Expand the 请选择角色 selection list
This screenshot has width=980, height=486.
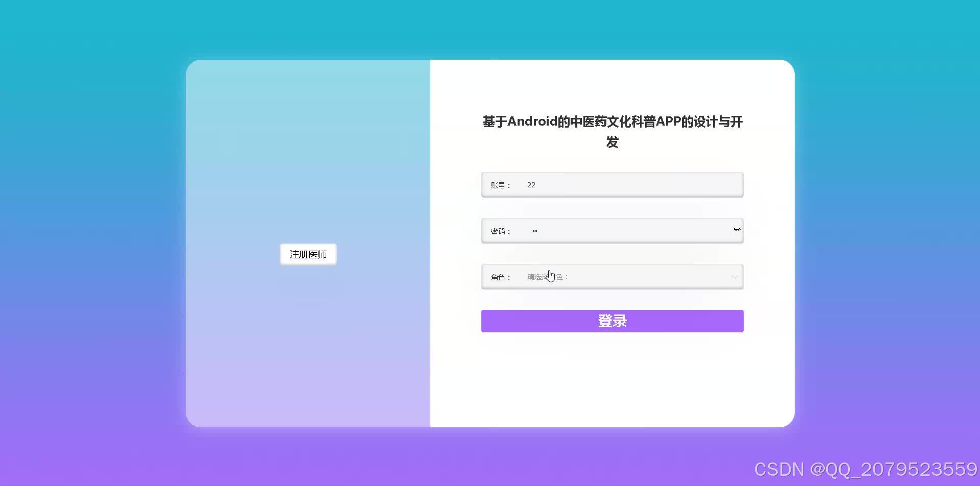(612, 277)
